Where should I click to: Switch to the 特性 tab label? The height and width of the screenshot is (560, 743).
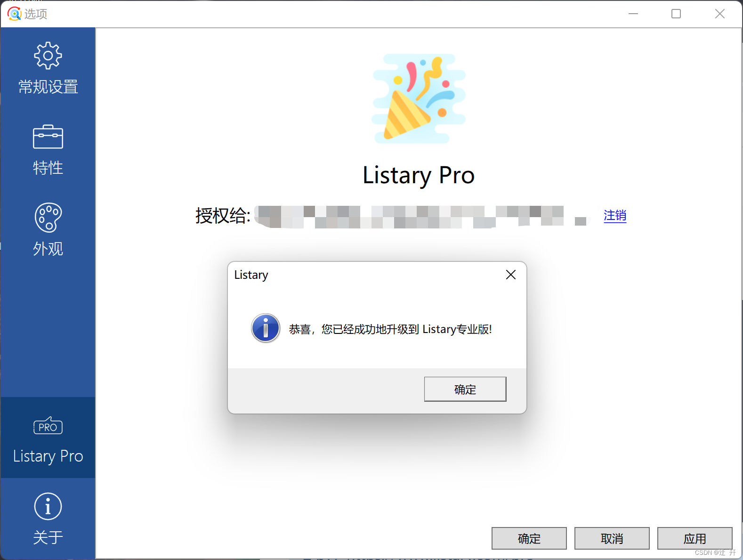pyautogui.click(x=48, y=168)
